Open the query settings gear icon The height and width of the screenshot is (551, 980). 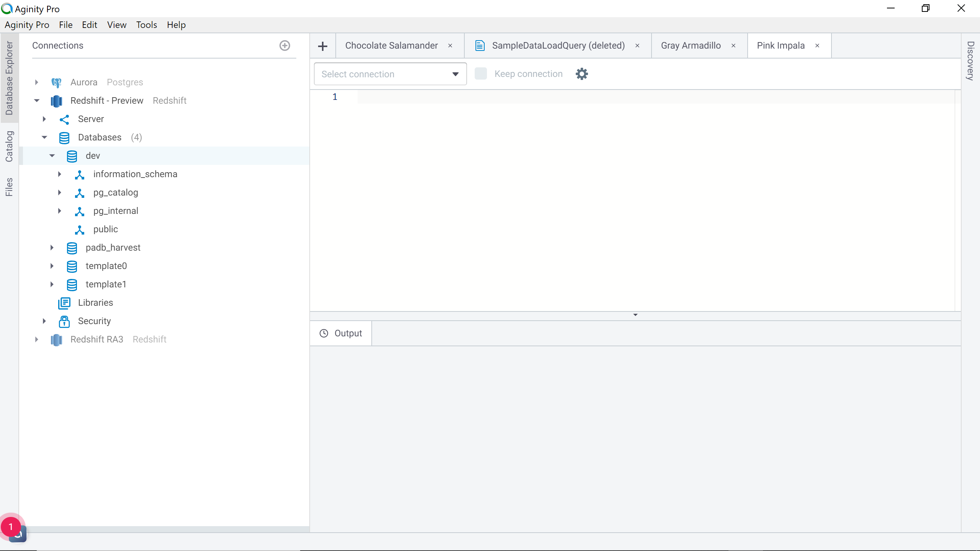coord(581,74)
